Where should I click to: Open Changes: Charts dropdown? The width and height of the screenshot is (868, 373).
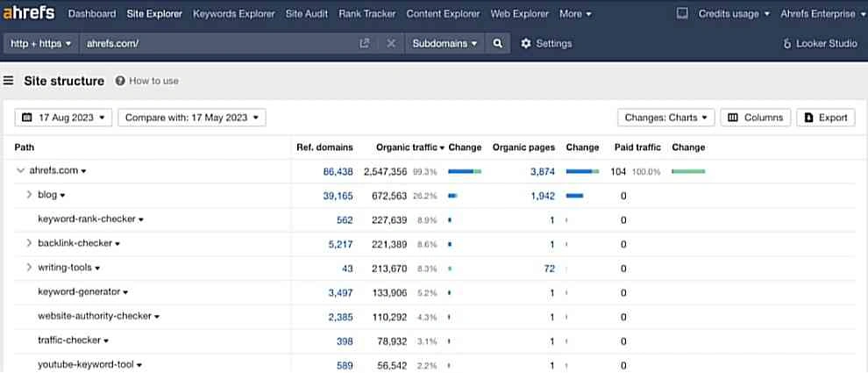pos(666,118)
